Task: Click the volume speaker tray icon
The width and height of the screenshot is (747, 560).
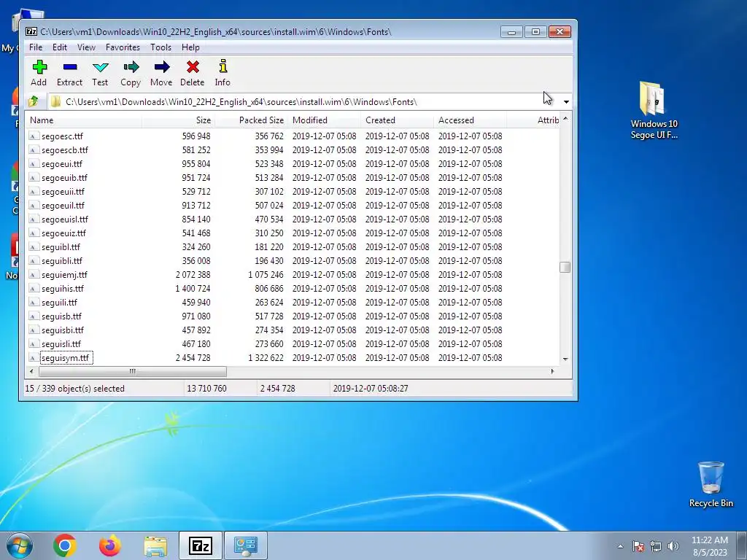Action: pyautogui.click(x=673, y=546)
